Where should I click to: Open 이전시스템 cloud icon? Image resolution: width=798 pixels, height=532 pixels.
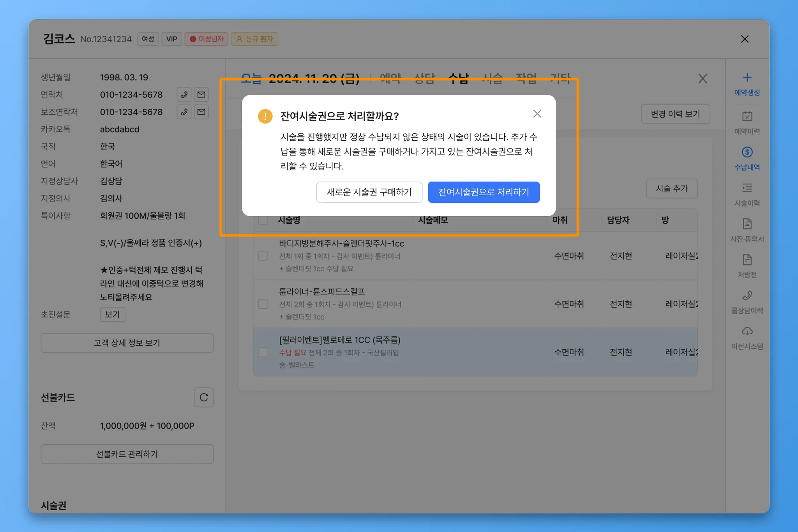tap(747, 332)
